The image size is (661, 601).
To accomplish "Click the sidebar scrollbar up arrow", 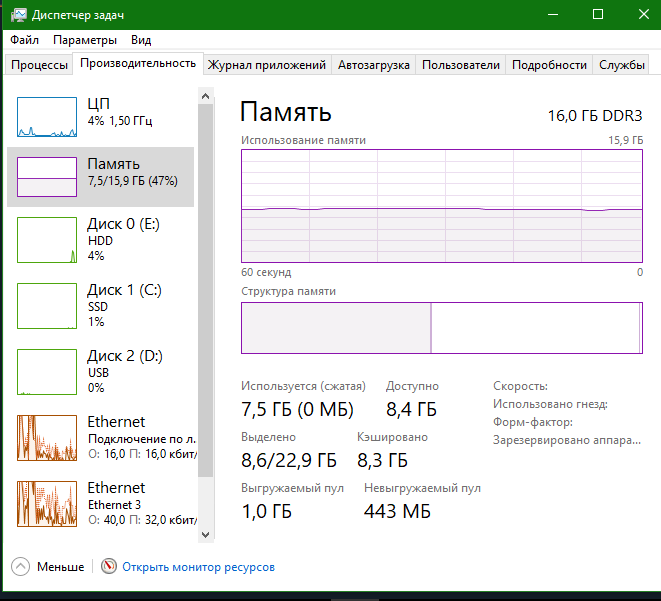I will [206, 96].
